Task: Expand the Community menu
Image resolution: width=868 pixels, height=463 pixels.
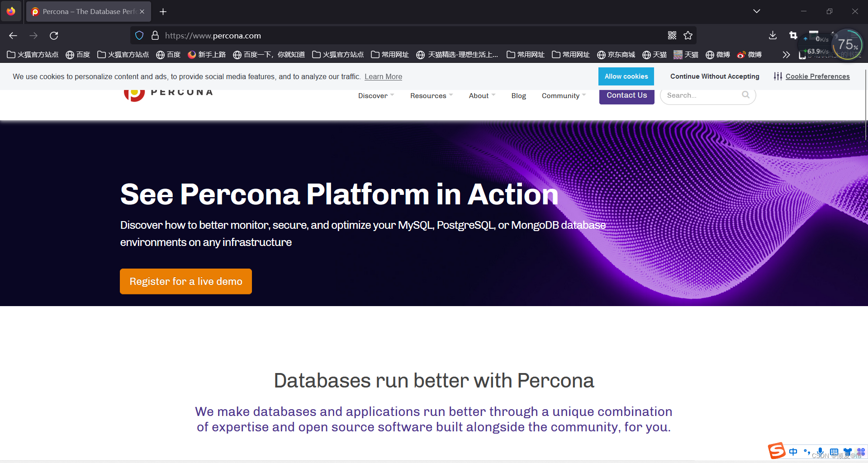Action: (564, 95)
